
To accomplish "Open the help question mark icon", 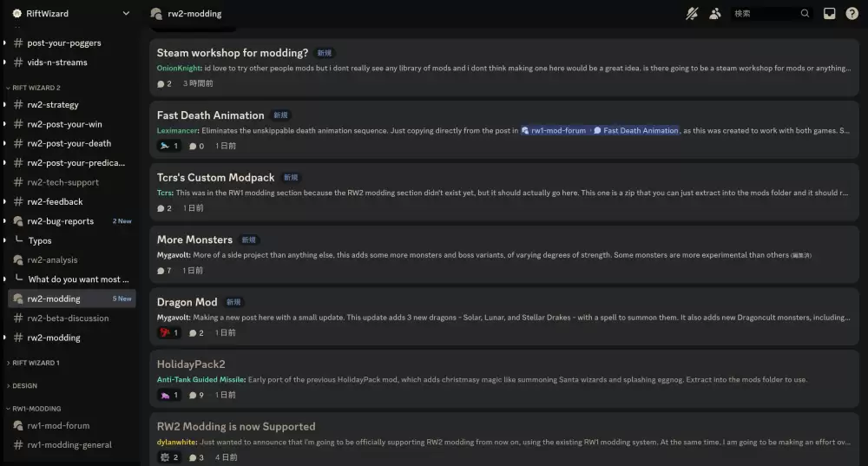I will click(852, 14).
